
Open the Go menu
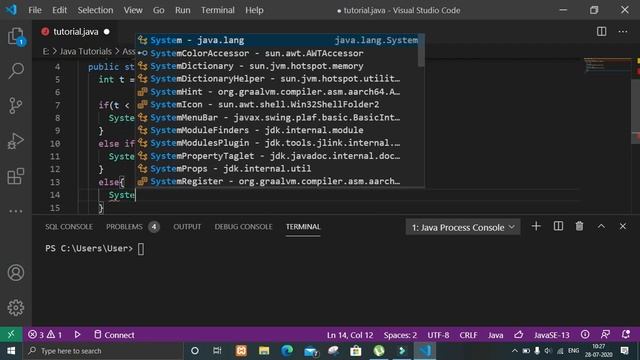click(158, 10)
